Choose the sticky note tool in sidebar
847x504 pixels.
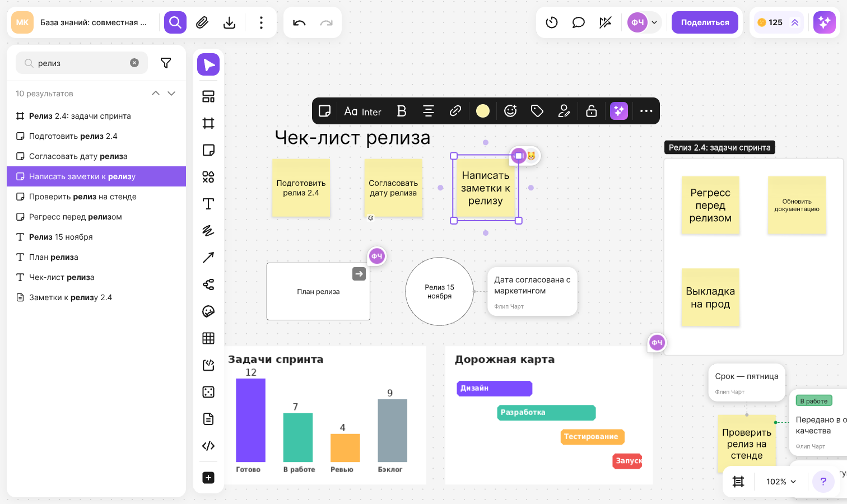(208, 150)
